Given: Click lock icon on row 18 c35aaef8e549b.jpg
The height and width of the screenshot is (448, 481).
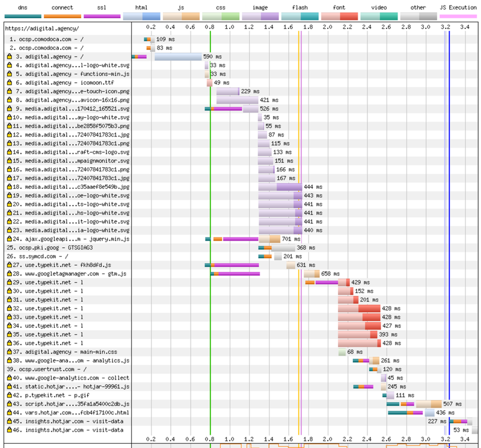Looking at the screenshot, I should coord(9,186).
